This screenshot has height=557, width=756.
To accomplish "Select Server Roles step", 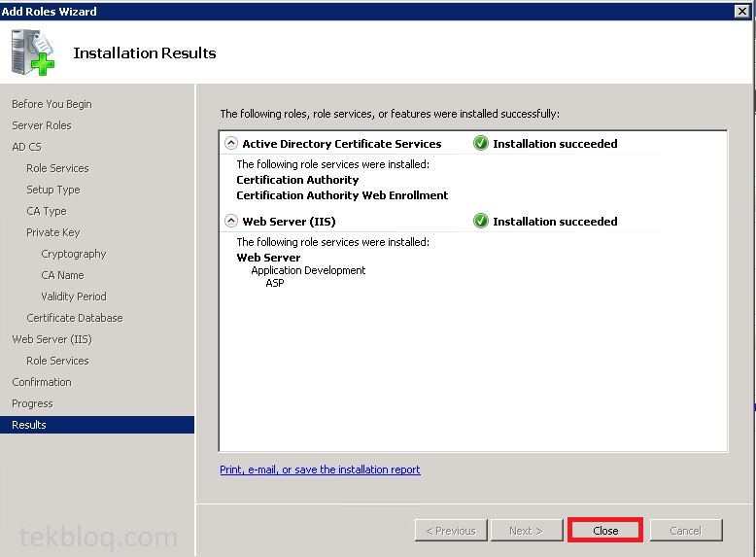I will pos(42,125).
